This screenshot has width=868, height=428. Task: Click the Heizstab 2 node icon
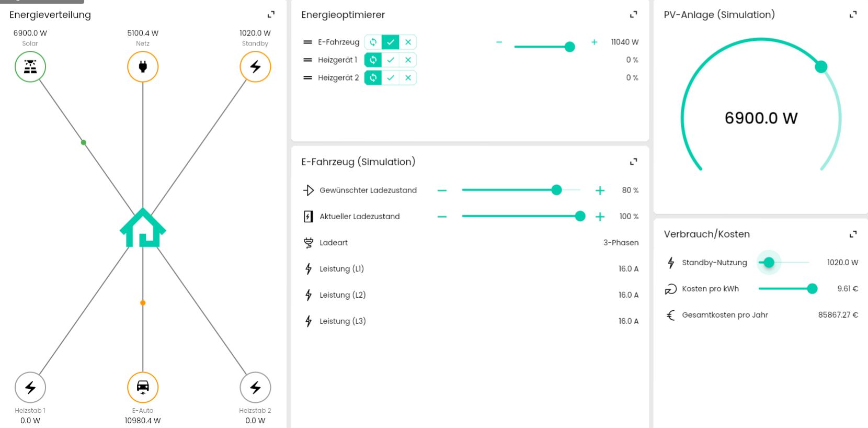pyautogui.click(x=255, y=387)
